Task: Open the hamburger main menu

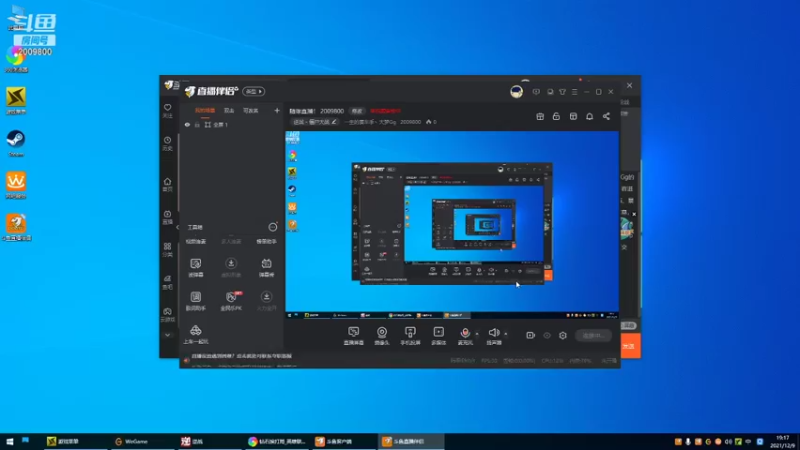Action: click(574, 92)
